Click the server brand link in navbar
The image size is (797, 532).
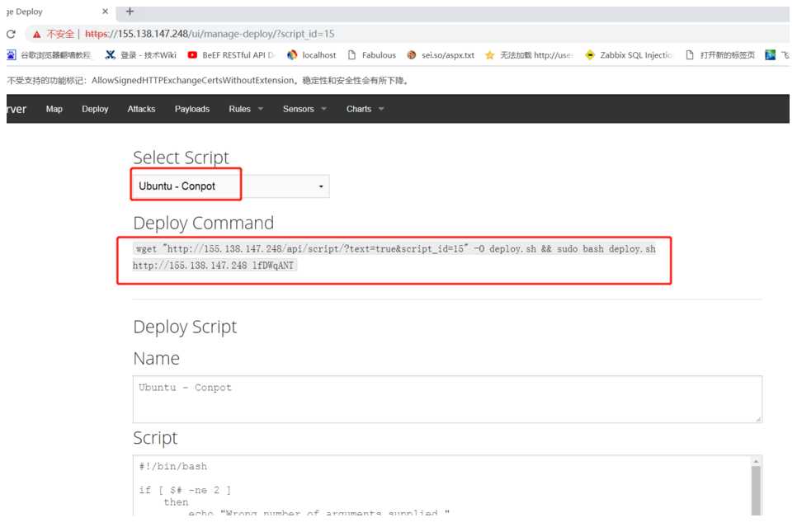tap(17, 109)
